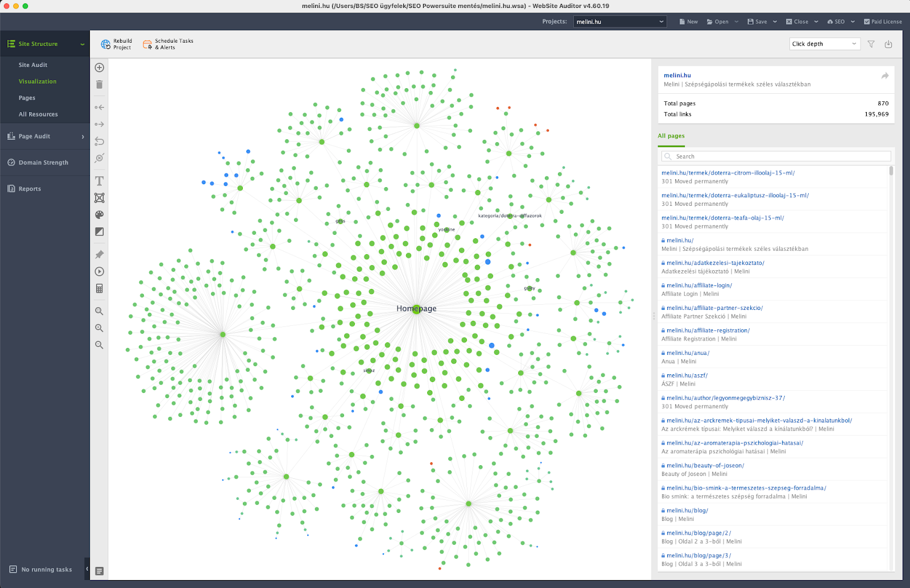Viewport: 910px width, 588px height.
Task: Click Schedule Tasks & Alerts button
Action: pos(168,44)
